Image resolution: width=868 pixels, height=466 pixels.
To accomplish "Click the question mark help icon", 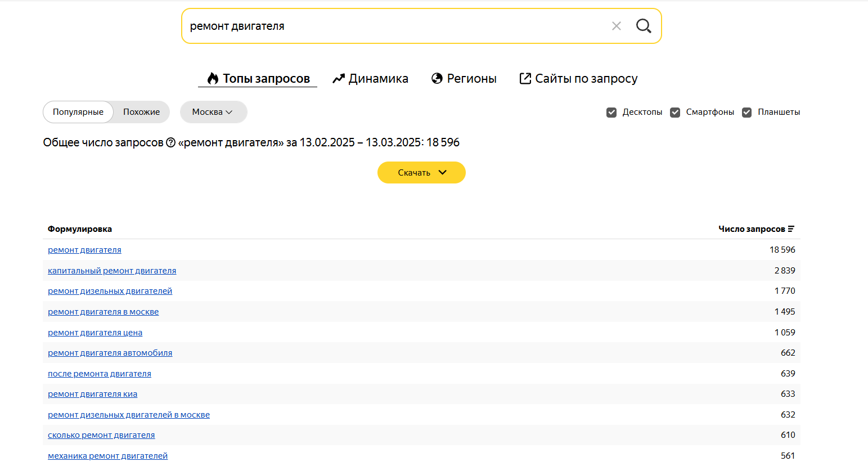I will 171,142.
